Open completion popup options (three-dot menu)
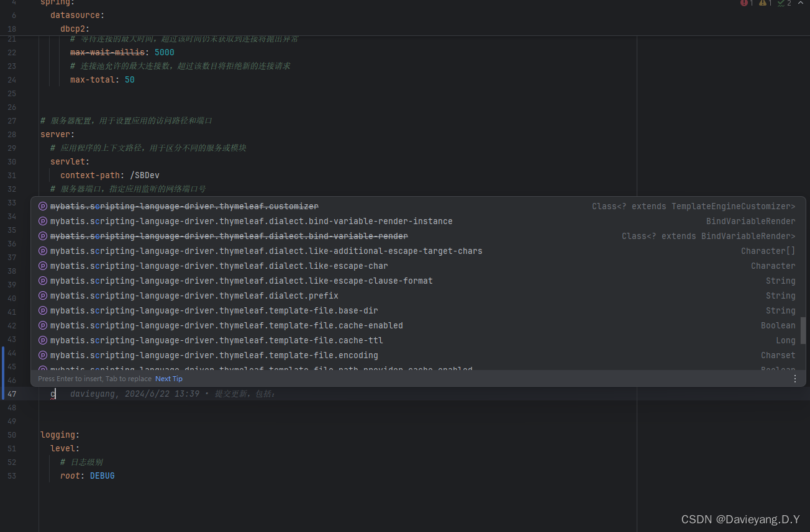Viewport: 810px width, 532px height. point(795,379)
